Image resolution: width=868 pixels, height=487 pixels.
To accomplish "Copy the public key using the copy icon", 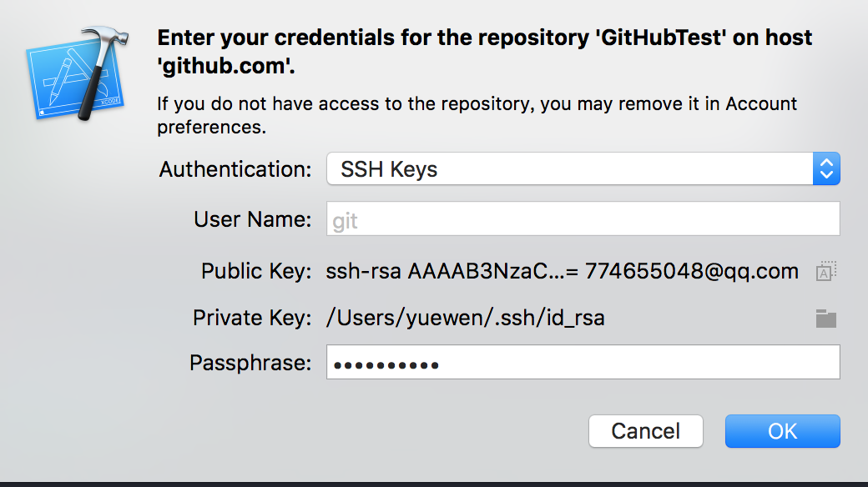I will pos(826,271).
